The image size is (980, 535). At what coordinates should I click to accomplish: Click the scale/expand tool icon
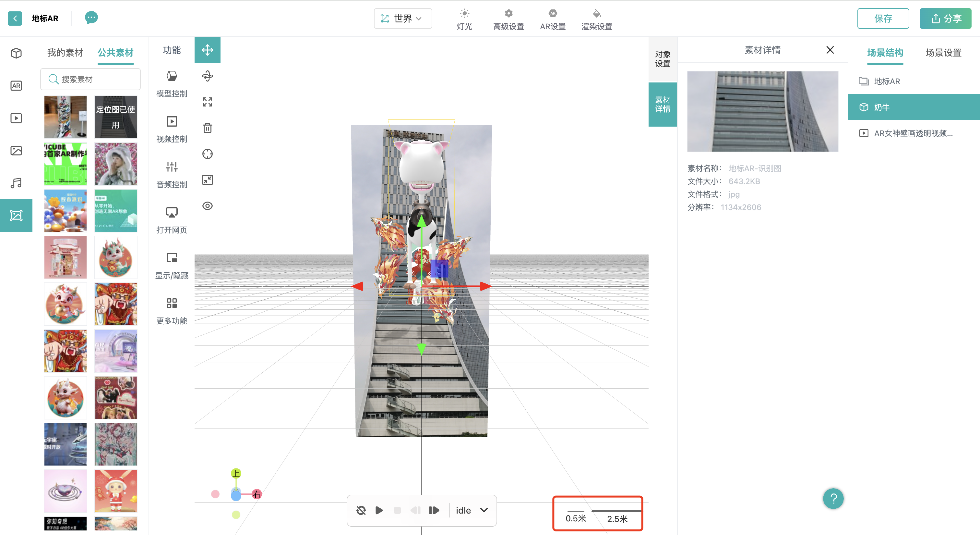[x=207, y=102]
